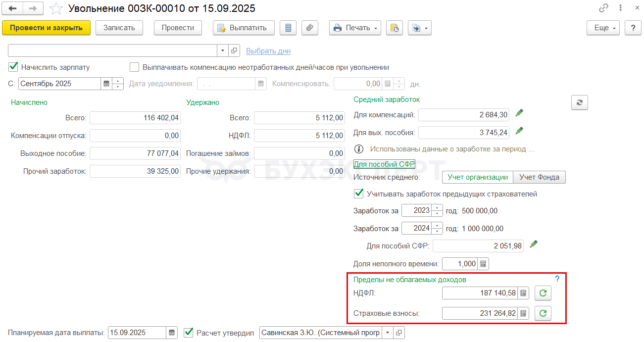This screenshot has height=342, width=644.
Task: Refresh the Страховые взносы non-taxable limit
Action: (543, 313)
